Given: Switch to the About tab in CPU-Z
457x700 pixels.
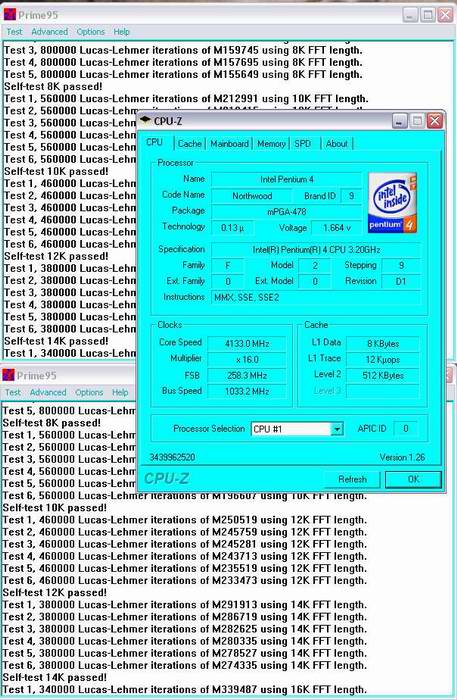Looking at the screenshot, I should [x=337, y=144].
